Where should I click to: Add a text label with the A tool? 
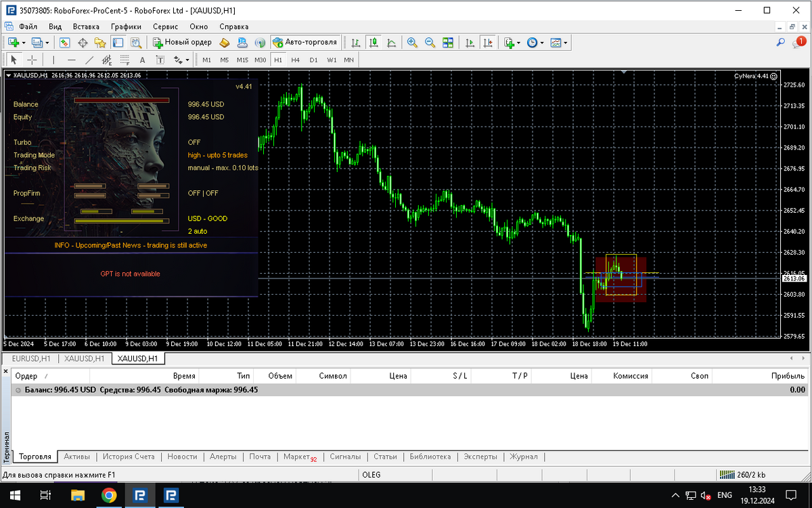142,60
